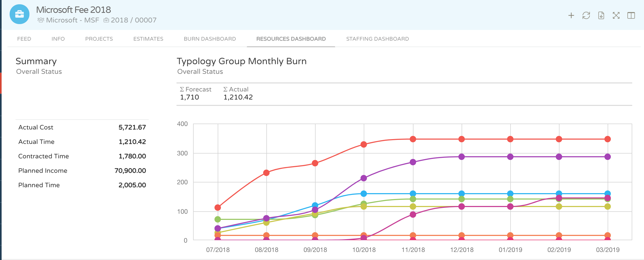Click the Contracted Time value 1,780.00
644x260 pixels.
click(132, 156)
